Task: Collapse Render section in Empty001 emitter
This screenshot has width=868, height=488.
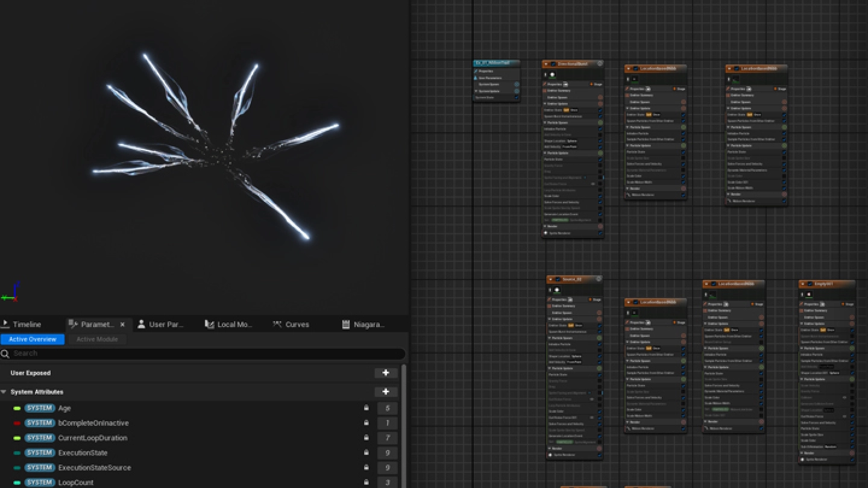Action: click(x=802, y=453)
